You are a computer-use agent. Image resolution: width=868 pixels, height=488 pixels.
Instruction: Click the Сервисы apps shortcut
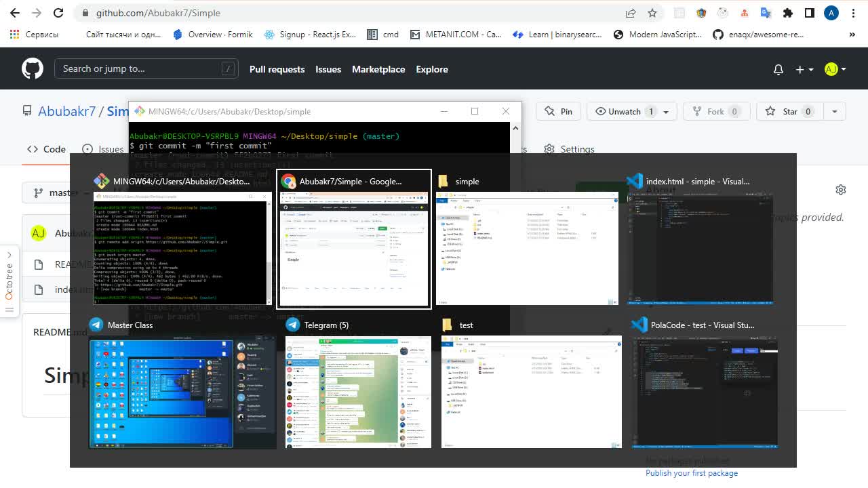pos(35,34)
